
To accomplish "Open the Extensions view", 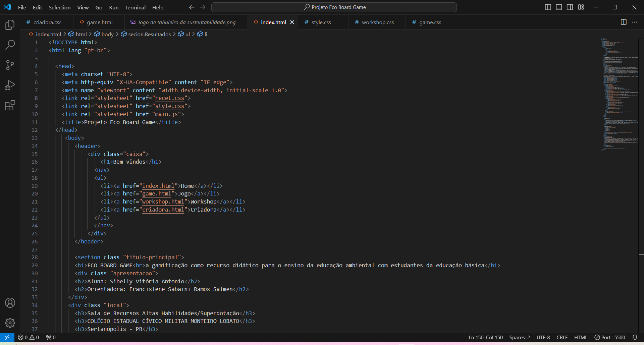I will (x=10, y=105).
